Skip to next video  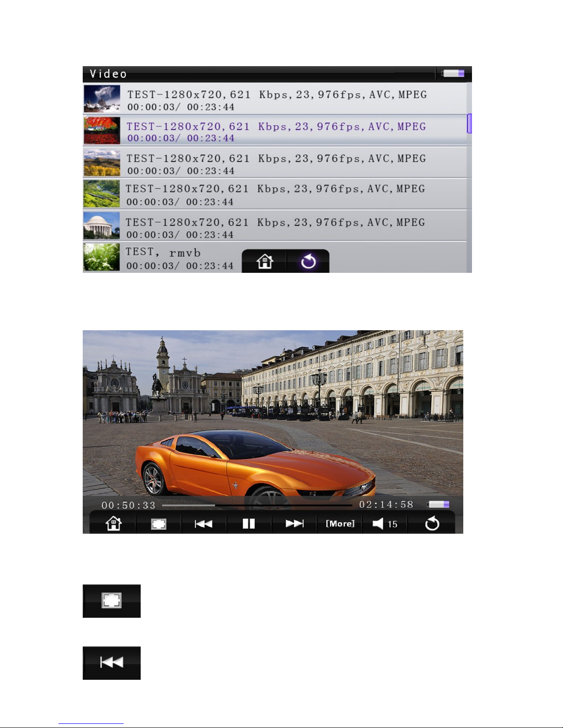[x=294, y=524]
